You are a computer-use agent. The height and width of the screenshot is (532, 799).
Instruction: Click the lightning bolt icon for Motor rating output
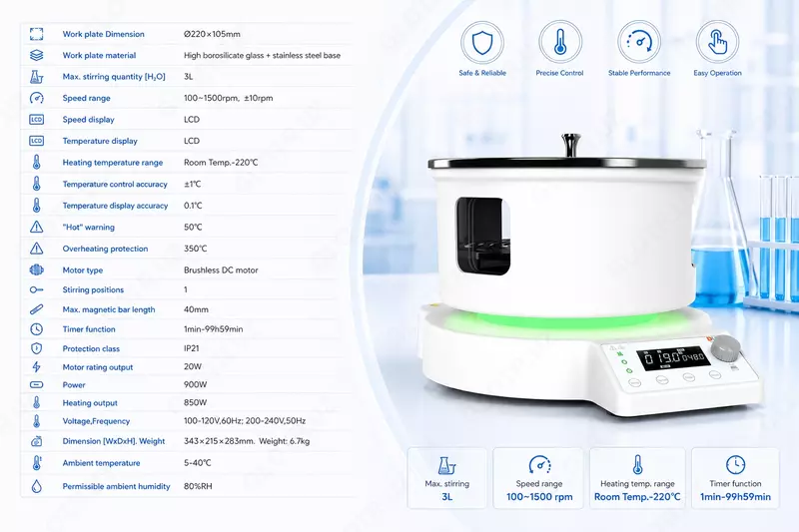36,367
